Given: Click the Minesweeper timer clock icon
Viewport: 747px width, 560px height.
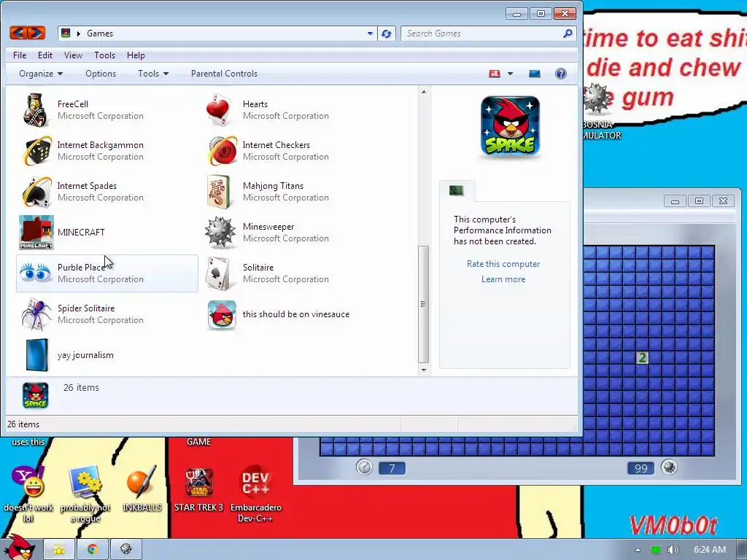Looking at the screenshot, I should click(x=364, y=467).
